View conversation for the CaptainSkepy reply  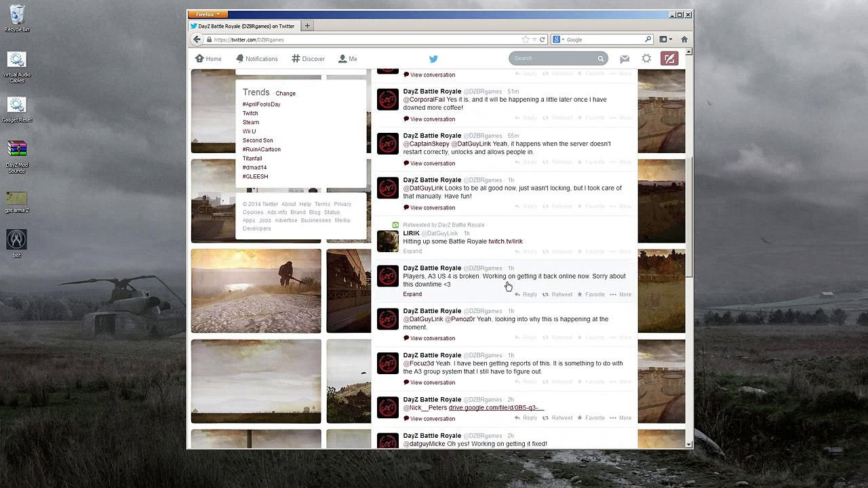429,163
